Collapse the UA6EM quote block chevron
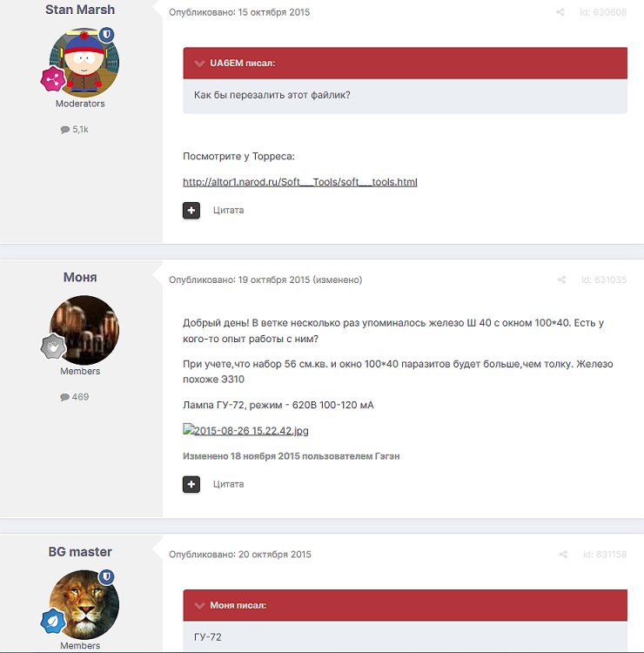The image size is (644, 653). pos(199,64)
